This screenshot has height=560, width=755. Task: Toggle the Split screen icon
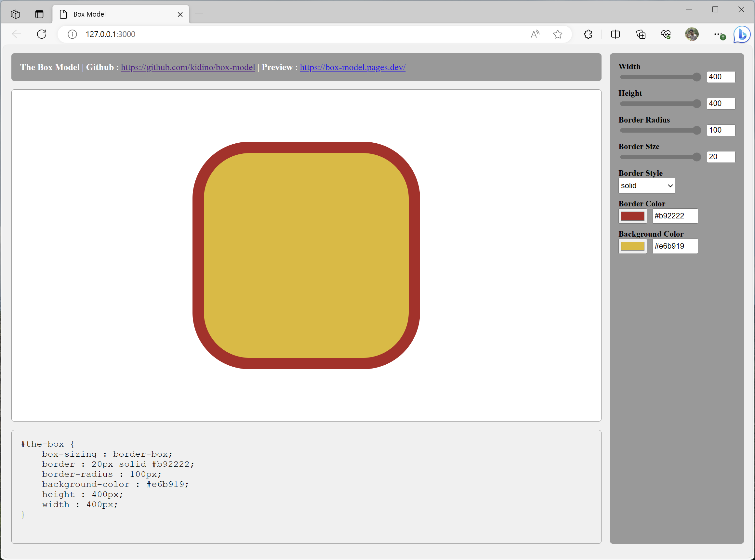[615, 34]
